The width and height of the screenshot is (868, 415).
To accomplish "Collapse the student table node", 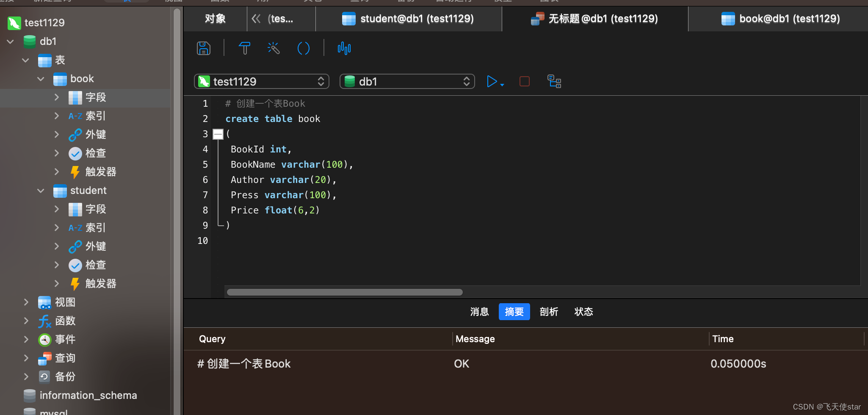I will pyautogui.click(x=41, y=191).
